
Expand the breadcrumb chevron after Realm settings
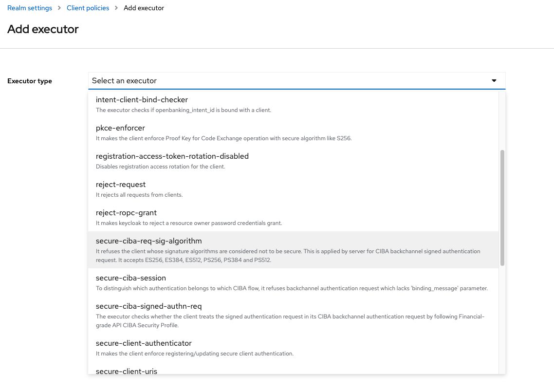pos(58,8)
